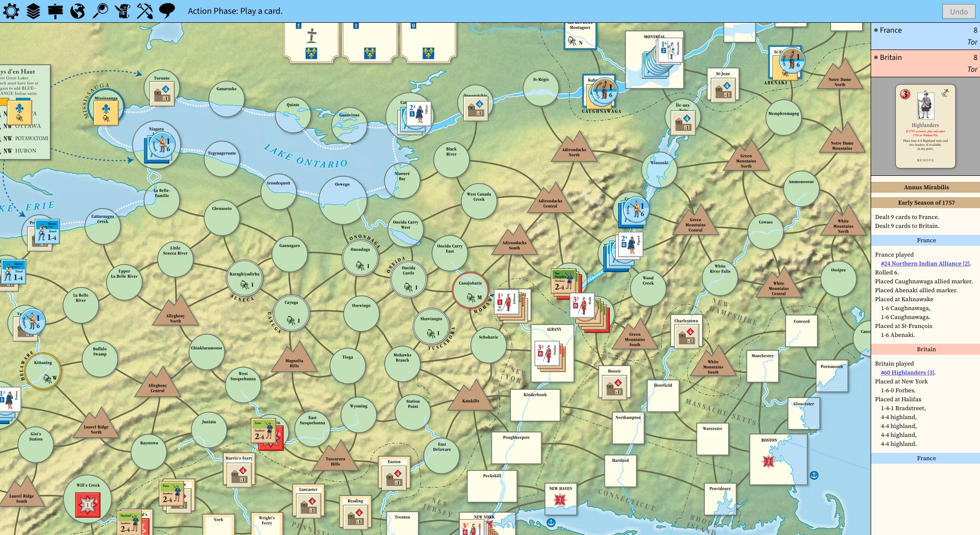The image size is (980, 535).
Task: Select the Caughnawaga Indian unit at Kahnawake
Action: (604, 91)
